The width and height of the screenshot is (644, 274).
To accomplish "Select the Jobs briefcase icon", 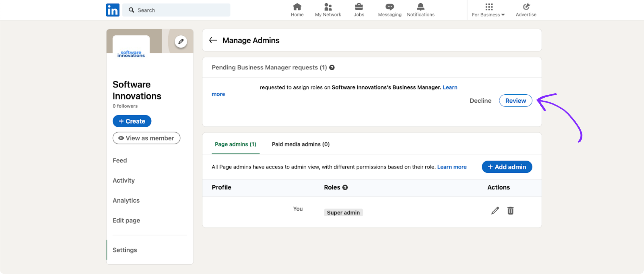I will point(359,8).
